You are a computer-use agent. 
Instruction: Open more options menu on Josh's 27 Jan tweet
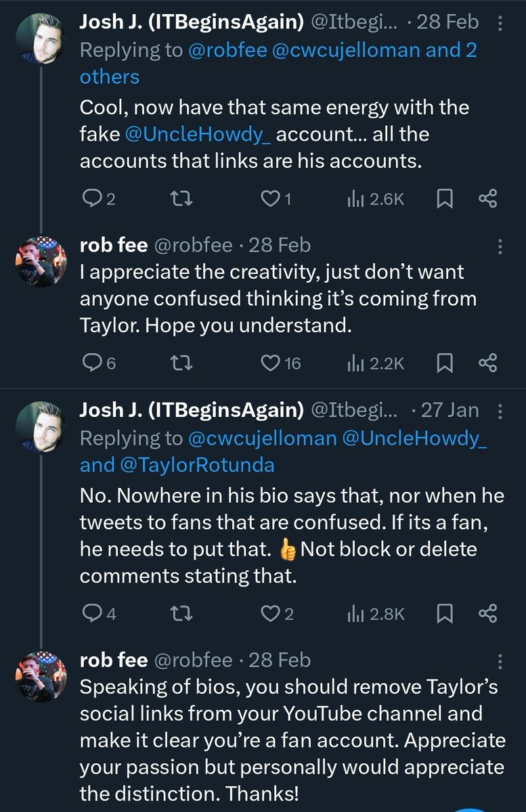pyautogui.click(x=500, y=411)
